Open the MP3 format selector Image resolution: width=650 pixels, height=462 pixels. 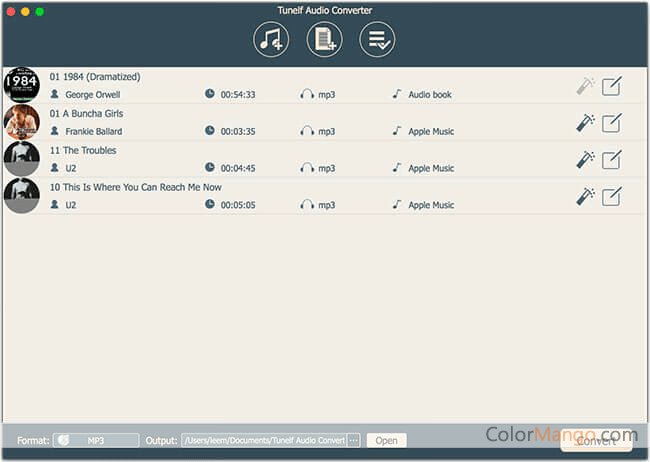click(96, 440)
